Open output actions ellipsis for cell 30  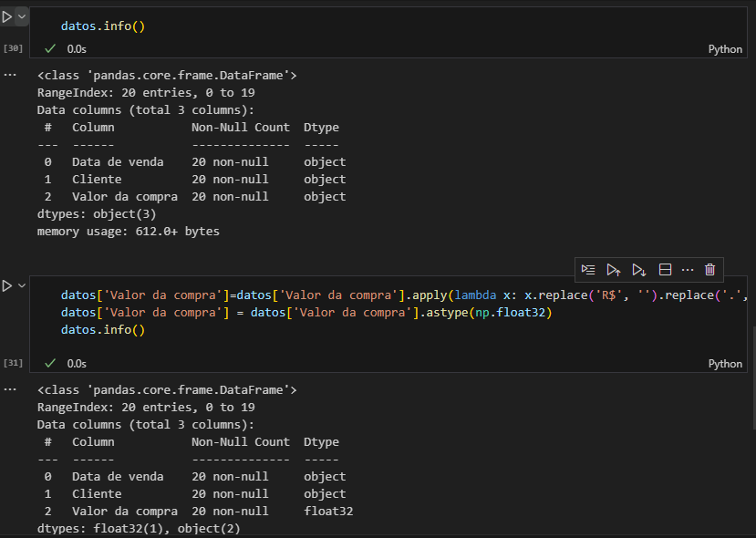[x=10, y=75]
